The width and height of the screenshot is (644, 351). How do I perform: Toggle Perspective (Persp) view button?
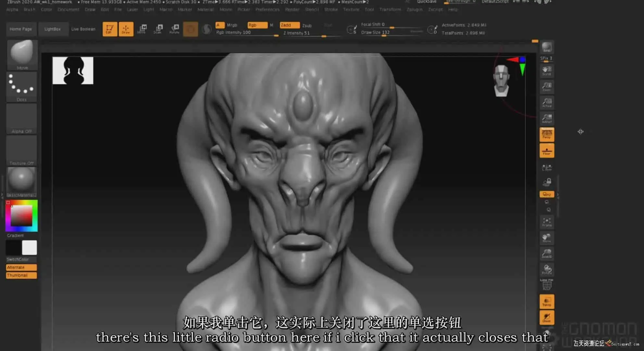(547, 134)
